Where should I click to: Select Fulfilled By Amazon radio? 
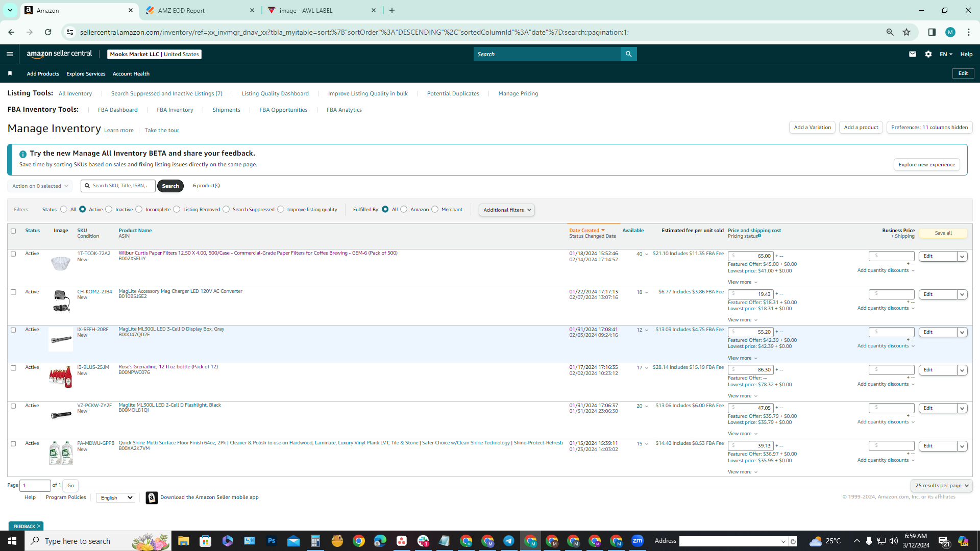[x=404, y=209]
